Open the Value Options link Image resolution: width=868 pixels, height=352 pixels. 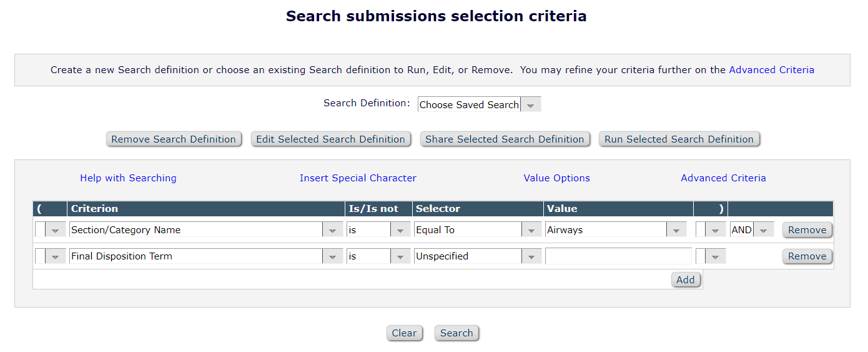tap(556, 178)
